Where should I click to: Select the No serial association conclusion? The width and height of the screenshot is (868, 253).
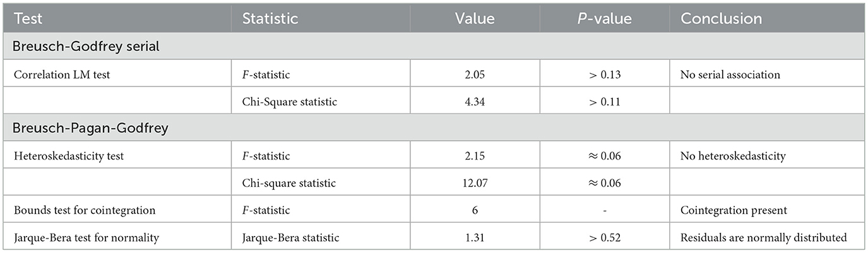[730, 74]
